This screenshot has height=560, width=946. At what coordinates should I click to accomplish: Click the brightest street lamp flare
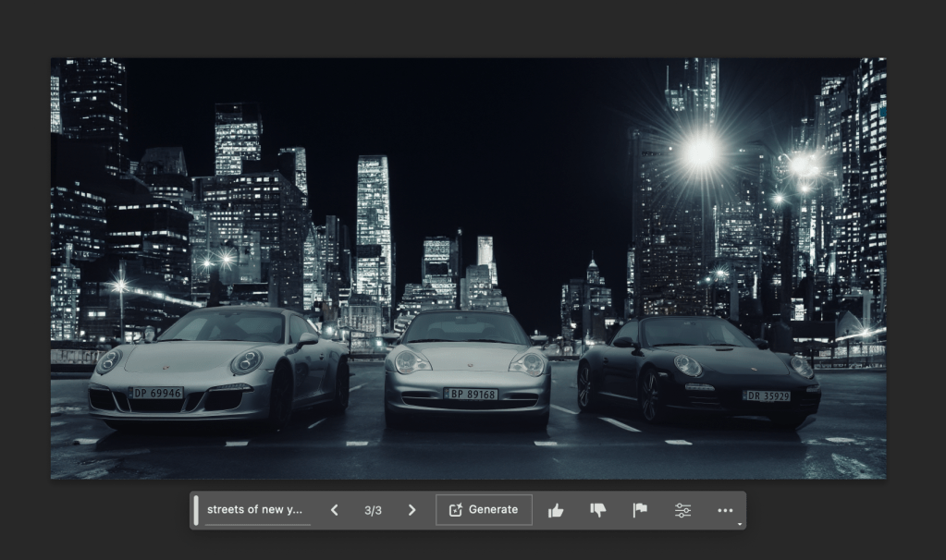700,151
